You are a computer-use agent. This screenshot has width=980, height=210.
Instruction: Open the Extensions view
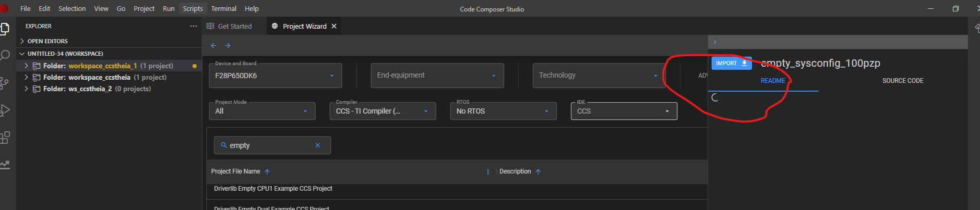coord(5,138)
